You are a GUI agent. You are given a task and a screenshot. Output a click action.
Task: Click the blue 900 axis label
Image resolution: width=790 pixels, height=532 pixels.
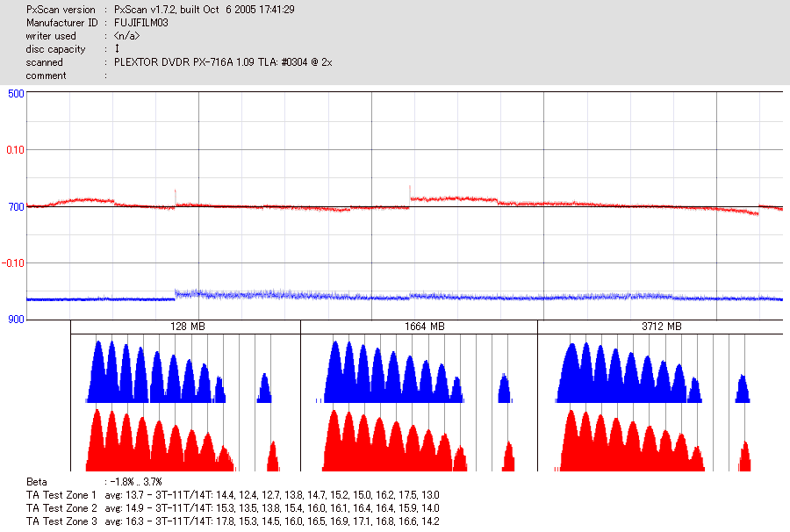coord(16,320)
